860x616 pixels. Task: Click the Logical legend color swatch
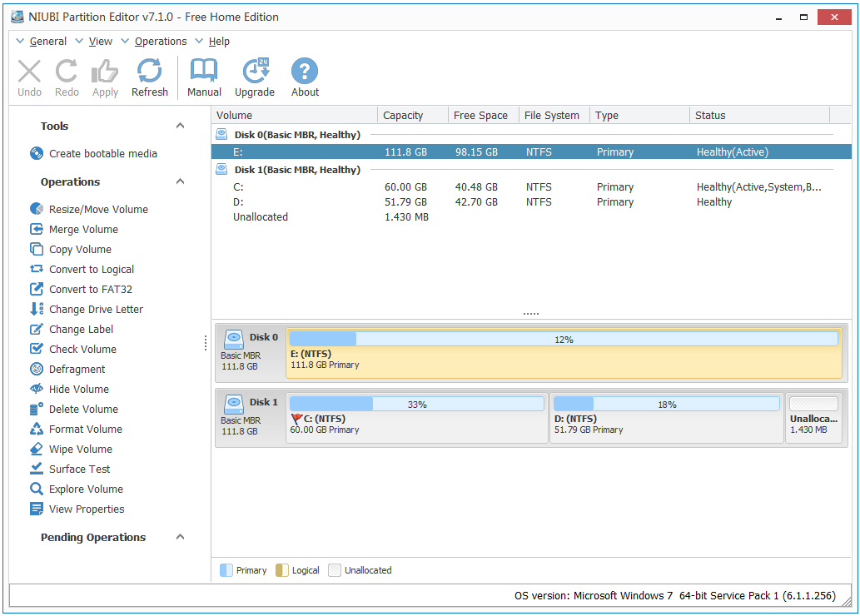pyautogui.click(x=282, y=570)
